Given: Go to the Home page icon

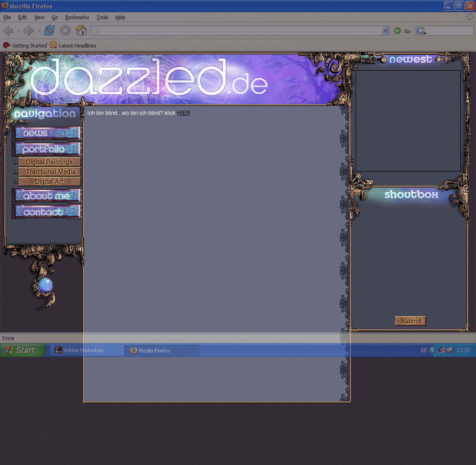Looking at the screenshot, I should click(81, 31).
